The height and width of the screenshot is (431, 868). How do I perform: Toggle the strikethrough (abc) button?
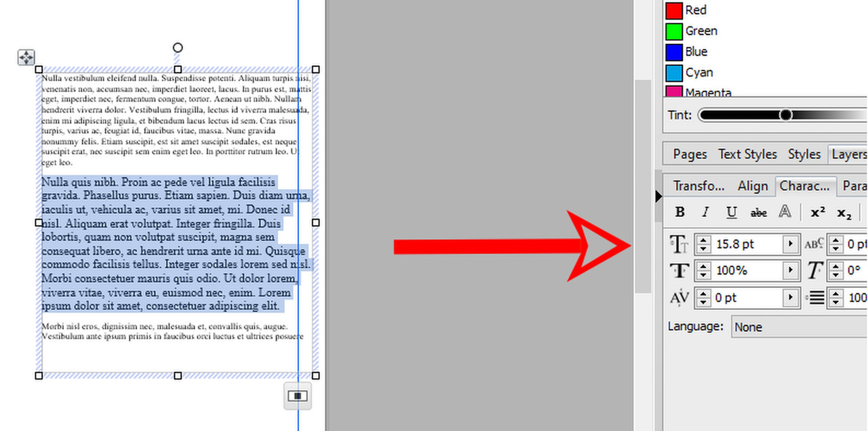(x=759, y=213)
